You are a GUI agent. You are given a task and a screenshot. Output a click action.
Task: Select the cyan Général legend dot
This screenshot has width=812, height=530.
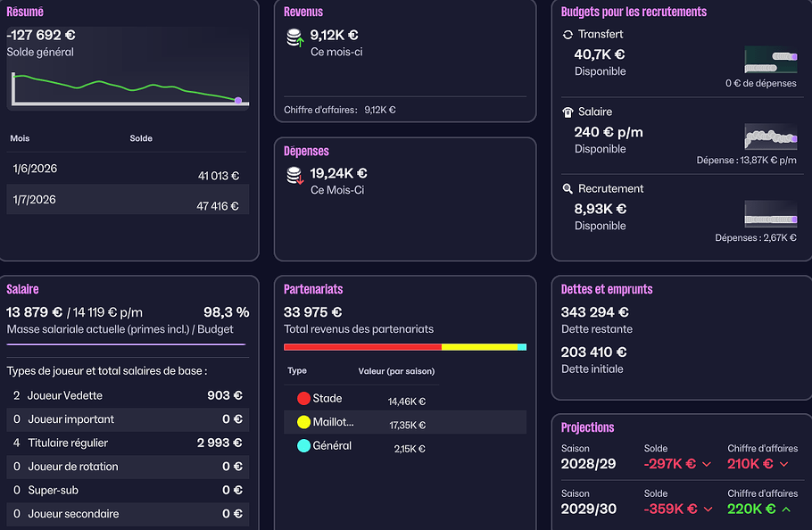coord(303,445)
